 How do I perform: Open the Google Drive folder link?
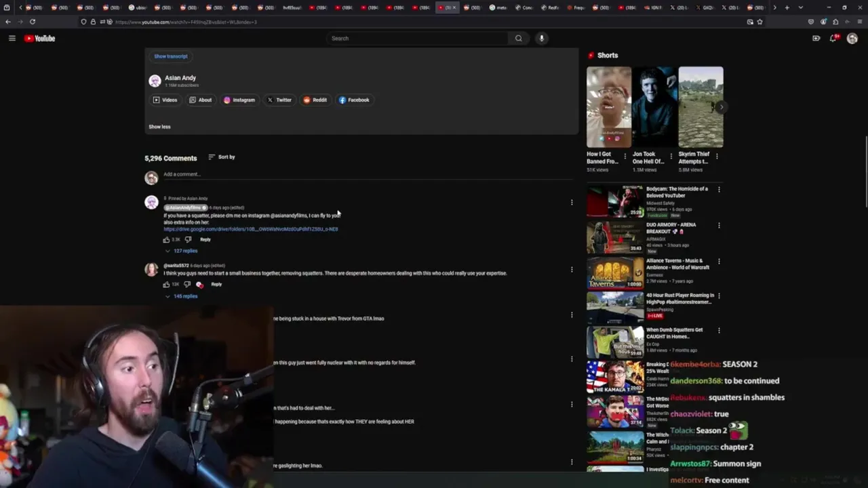pyautogui.click(x=250, y=229)
